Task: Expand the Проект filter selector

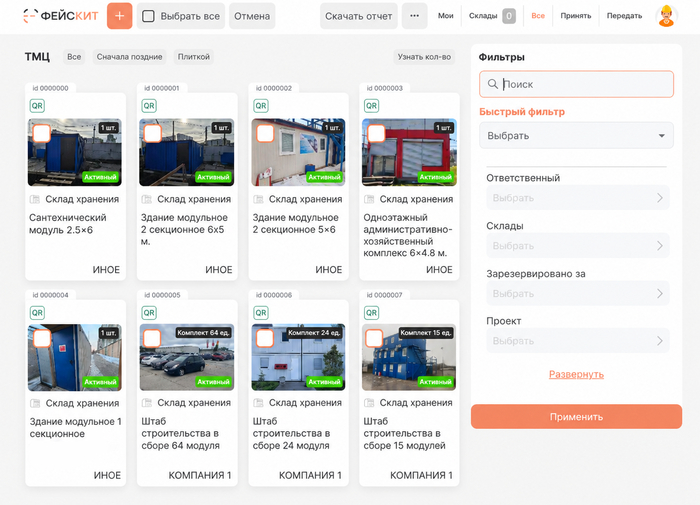Action: tap(578, 341)
